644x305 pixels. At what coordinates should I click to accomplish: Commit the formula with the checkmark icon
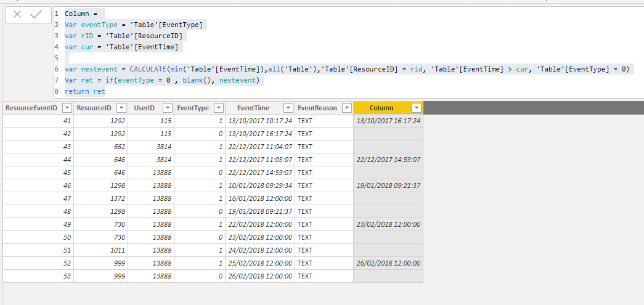36,15
